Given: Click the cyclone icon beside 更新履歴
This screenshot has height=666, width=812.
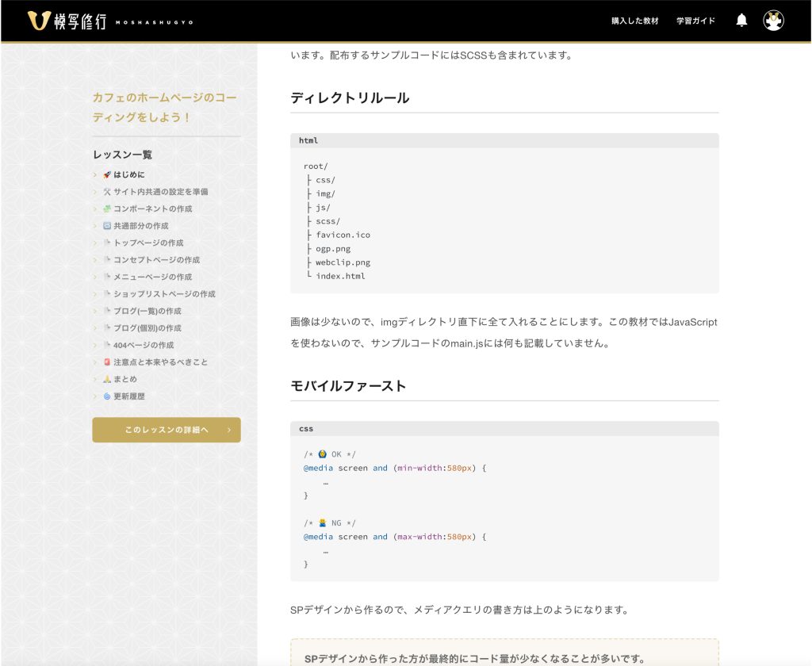Looking at the screenshot, I should [x=107, y=396].
